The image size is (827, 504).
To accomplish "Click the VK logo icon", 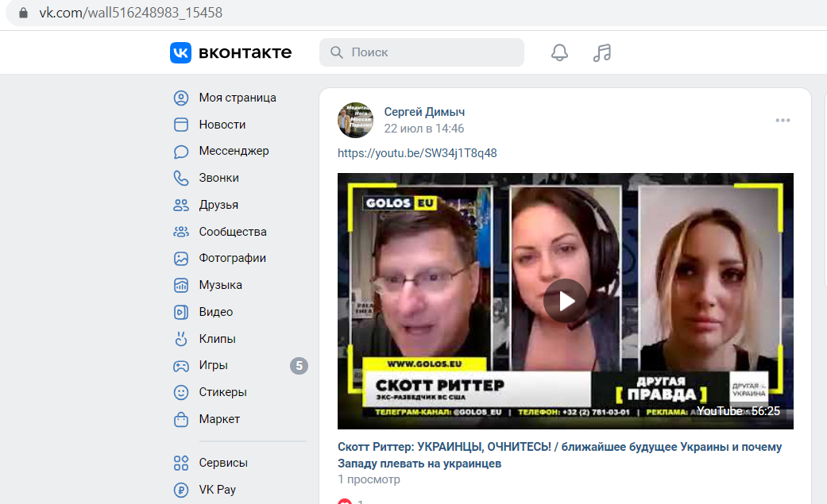I will tap(180, 52).
